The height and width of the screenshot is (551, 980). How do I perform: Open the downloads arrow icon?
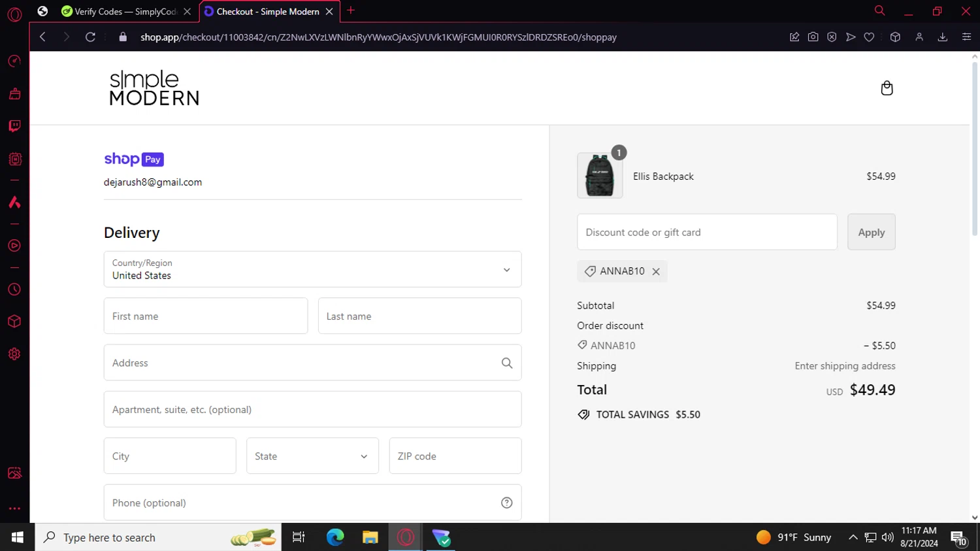[943, 37]
